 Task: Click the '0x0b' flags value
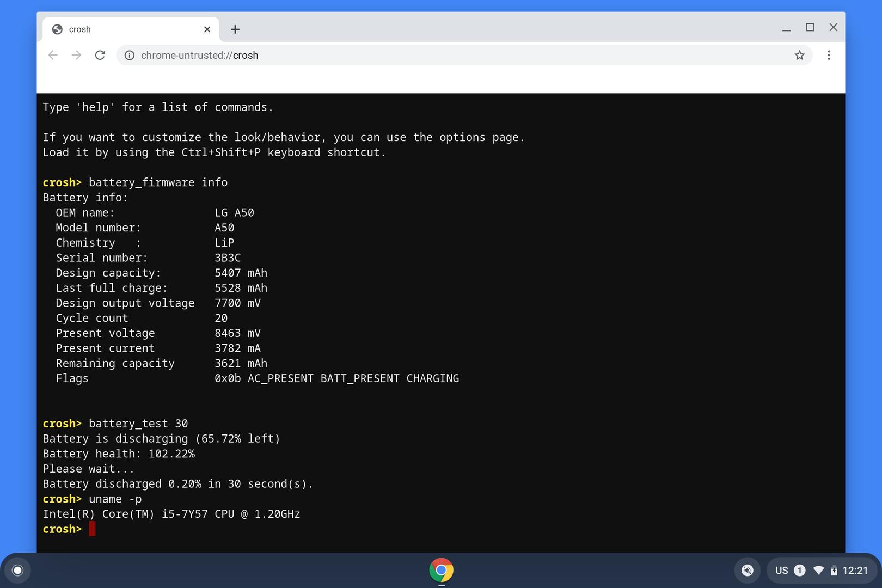point(228,378)
